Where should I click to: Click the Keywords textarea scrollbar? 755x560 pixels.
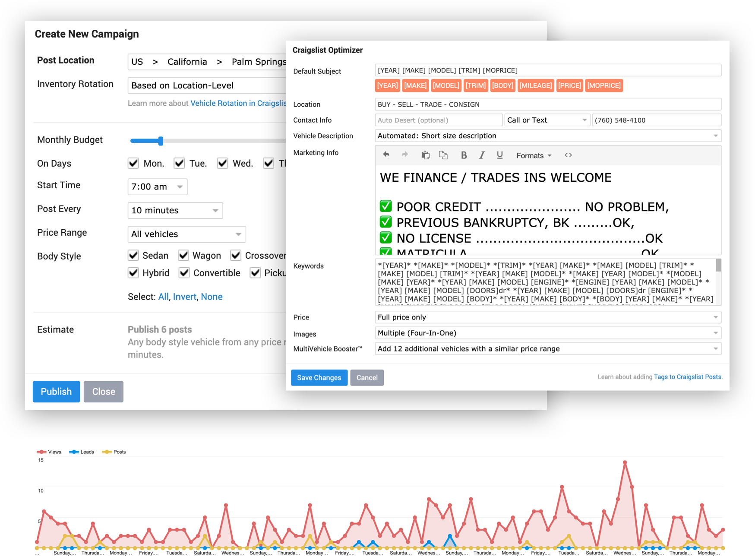coord(718,265)
